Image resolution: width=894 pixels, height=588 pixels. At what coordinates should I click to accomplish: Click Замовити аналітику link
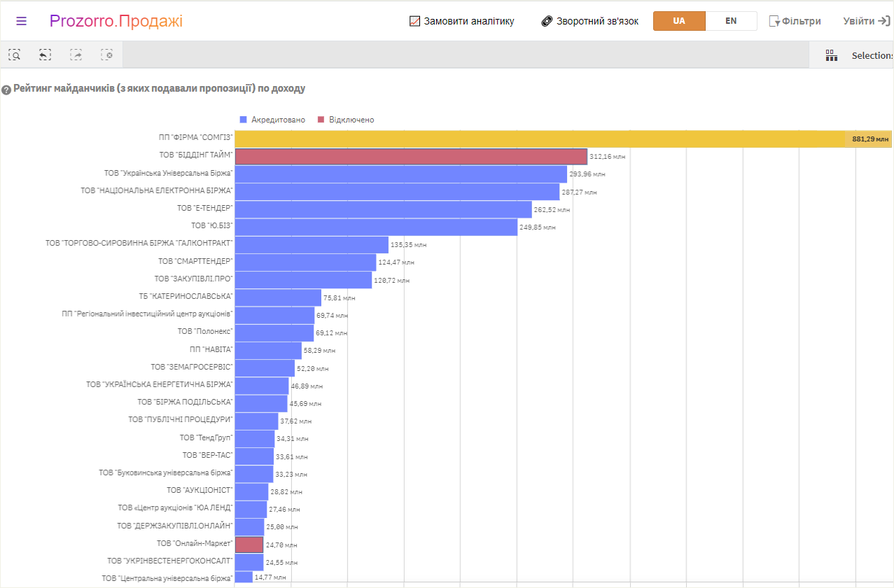462,21
